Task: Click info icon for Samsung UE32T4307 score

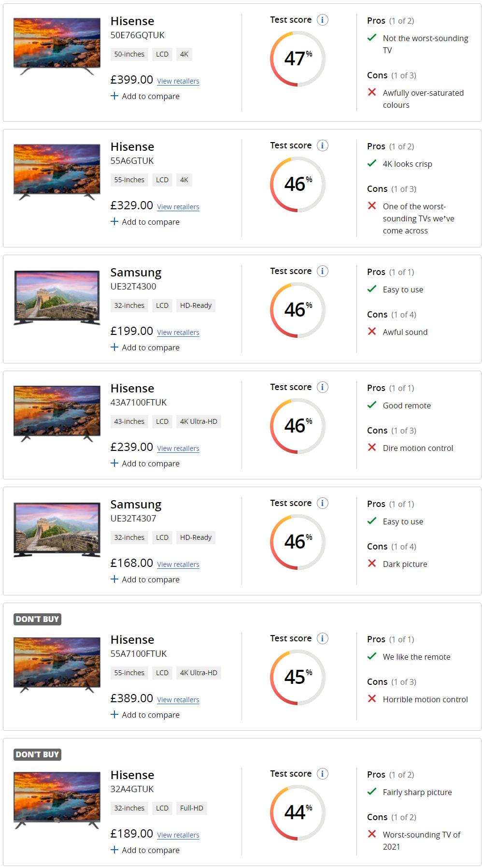Action: click(x=323, y=503)
